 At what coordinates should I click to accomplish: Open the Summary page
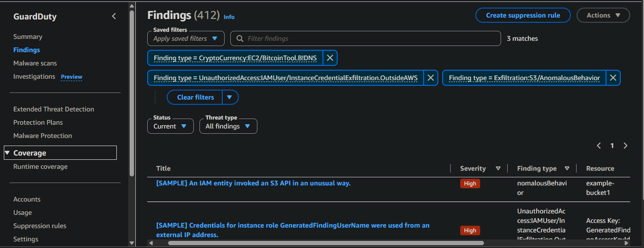[x=28, y=37]
